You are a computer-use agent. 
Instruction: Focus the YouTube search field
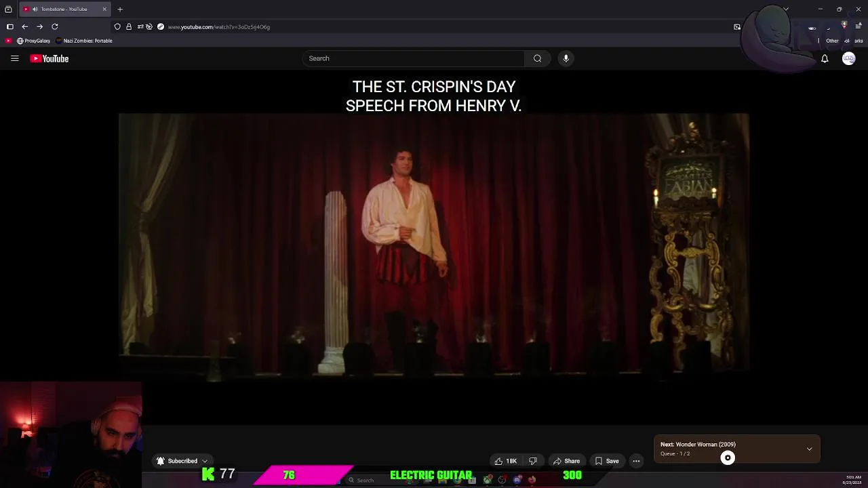coord(413,58)
